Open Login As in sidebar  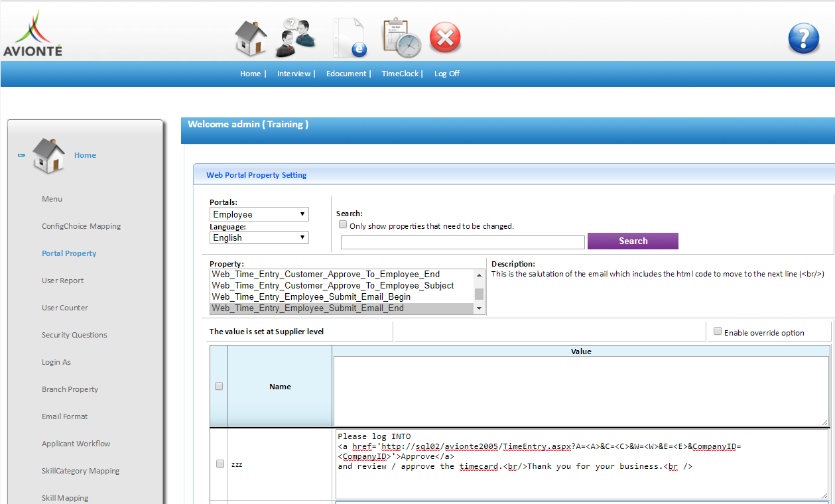[56, 362]
